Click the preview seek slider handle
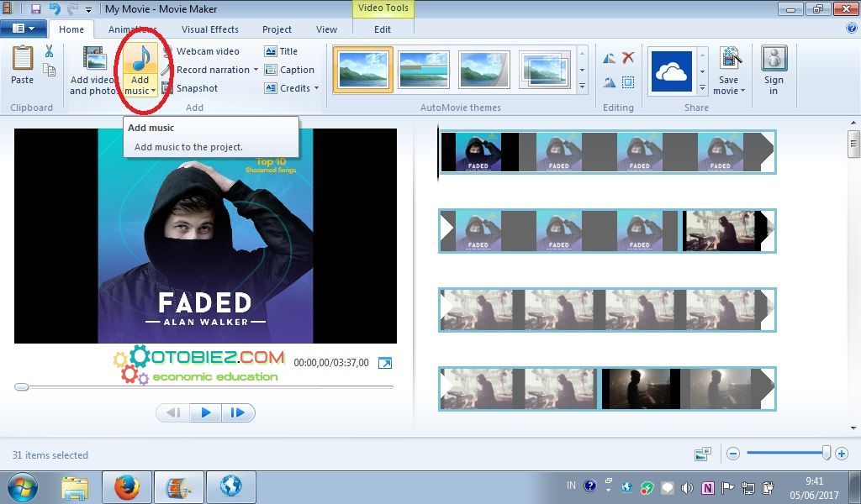 [x=21, y=386]
